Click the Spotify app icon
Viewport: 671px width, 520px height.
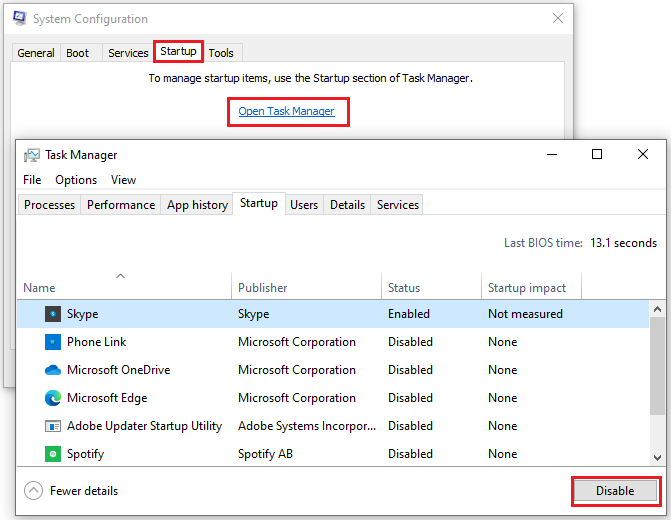point(53,454)
